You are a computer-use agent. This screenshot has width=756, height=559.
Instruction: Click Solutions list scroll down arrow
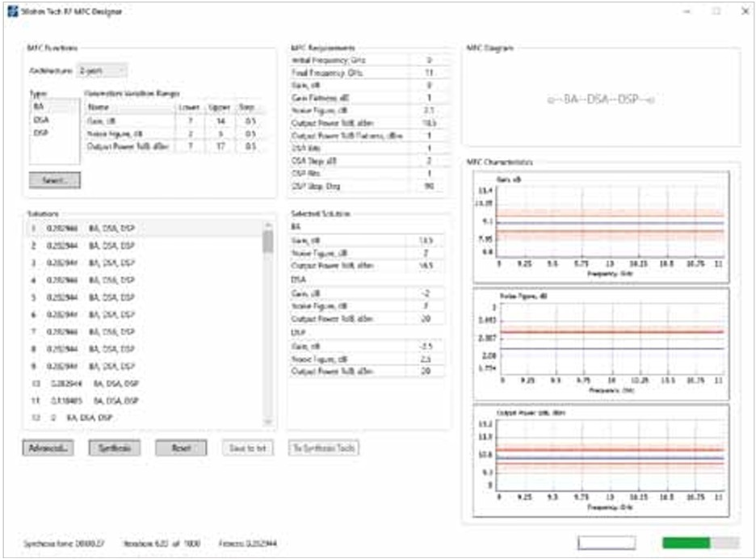(268, 420)
